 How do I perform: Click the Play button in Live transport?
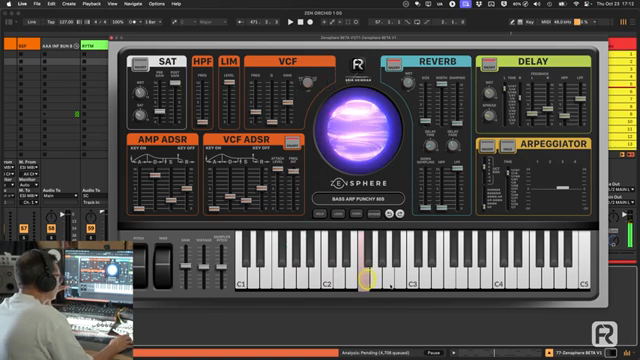point(290,22)
